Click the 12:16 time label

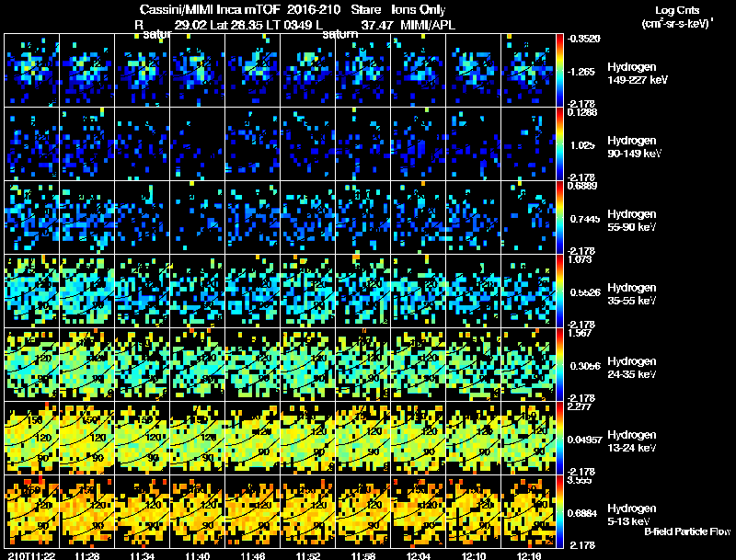[530, 555]
